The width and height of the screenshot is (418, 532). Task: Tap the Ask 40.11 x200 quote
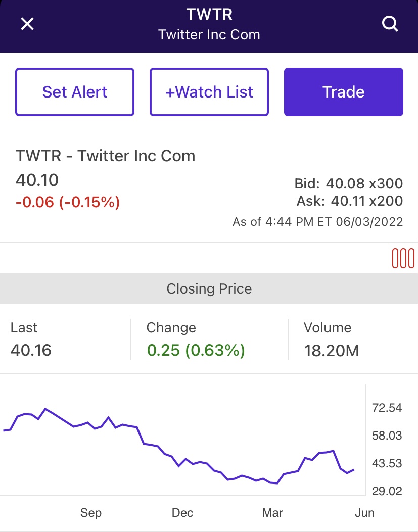[350, 201]
